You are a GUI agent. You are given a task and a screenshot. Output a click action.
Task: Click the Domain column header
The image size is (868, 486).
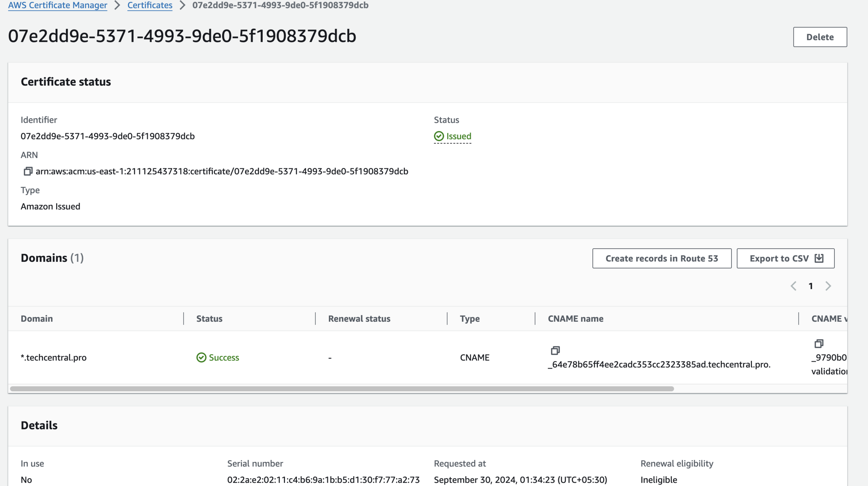click(37, 319)
